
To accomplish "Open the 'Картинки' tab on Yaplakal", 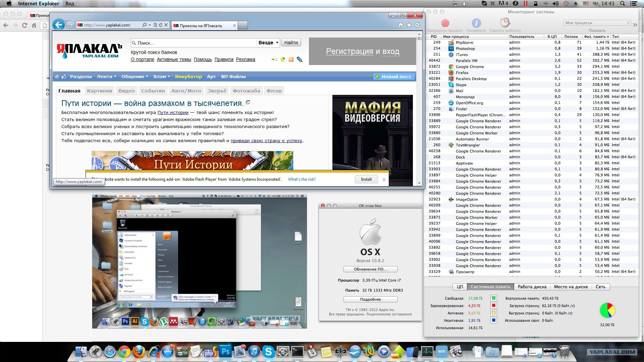I will (x=99, y=91).
